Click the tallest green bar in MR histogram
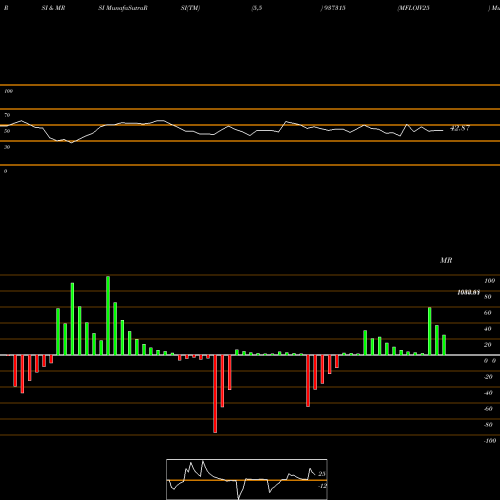This screenshot has width=500, height=500. click(x=108, y=315)
